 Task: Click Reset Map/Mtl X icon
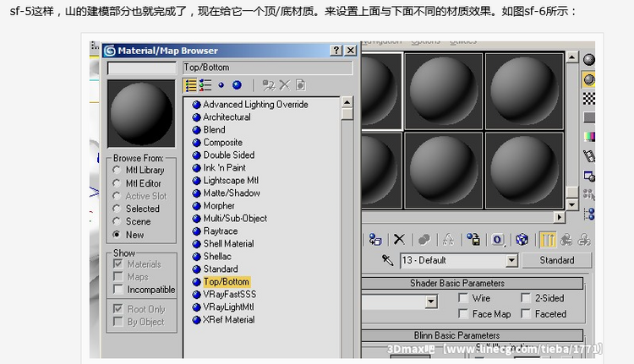click(399, 240)
